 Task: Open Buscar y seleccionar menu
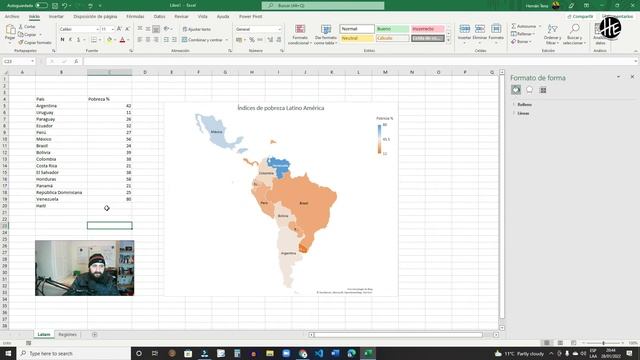tap(575, 35)
